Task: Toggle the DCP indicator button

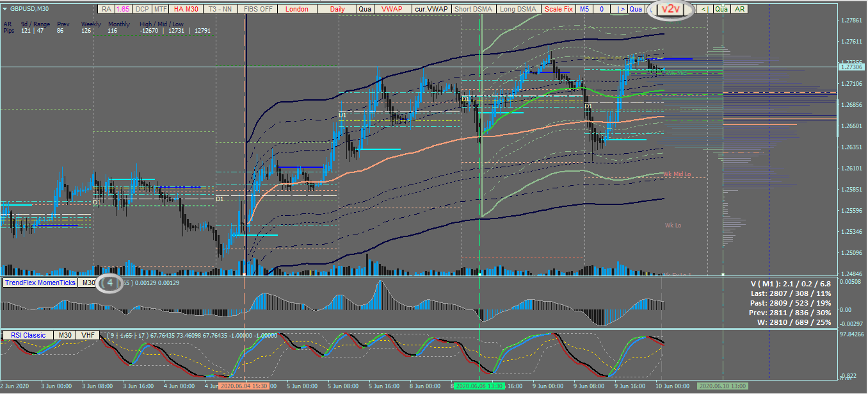Action: (141, 9)
